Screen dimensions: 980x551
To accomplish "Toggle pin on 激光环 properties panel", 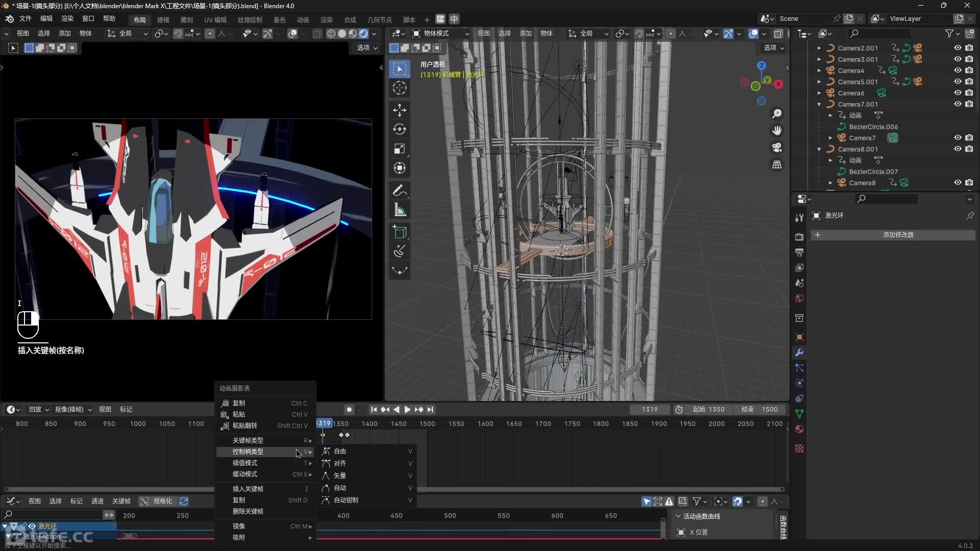I will click(x=970, y=216).
